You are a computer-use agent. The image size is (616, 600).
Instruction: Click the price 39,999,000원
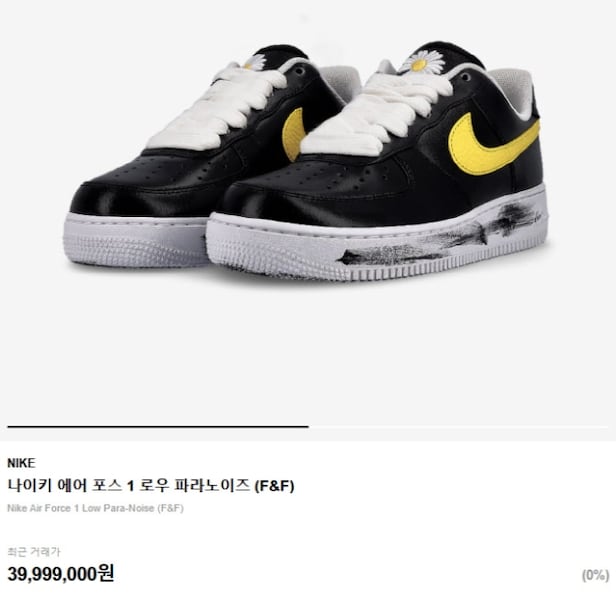(61, 574)
